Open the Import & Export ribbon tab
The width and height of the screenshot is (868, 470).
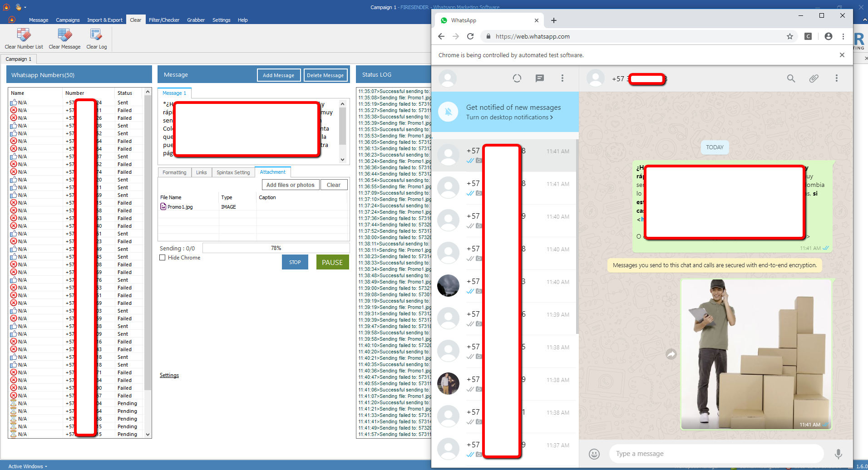[x=105, y=20]
